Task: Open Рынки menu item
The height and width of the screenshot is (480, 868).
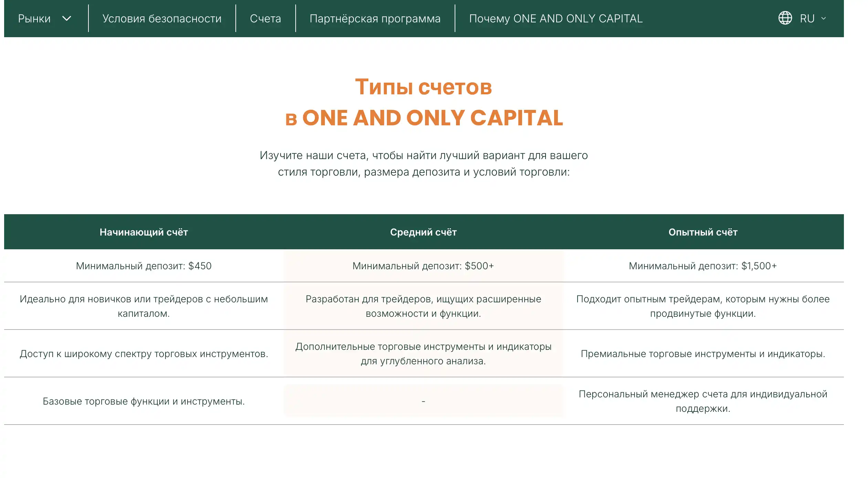Action: 34,19
